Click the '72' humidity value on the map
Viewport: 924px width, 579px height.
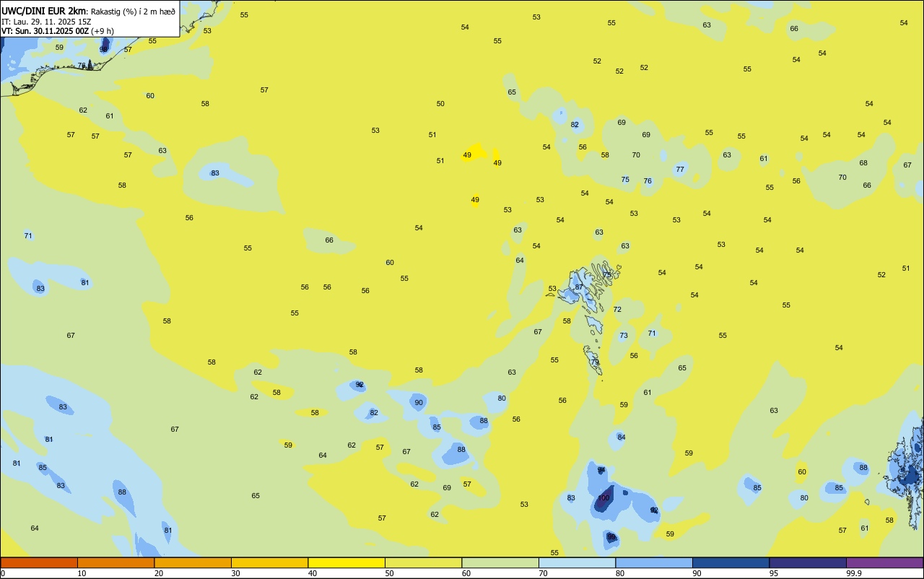pyautogui.click(x=617, y=310)
